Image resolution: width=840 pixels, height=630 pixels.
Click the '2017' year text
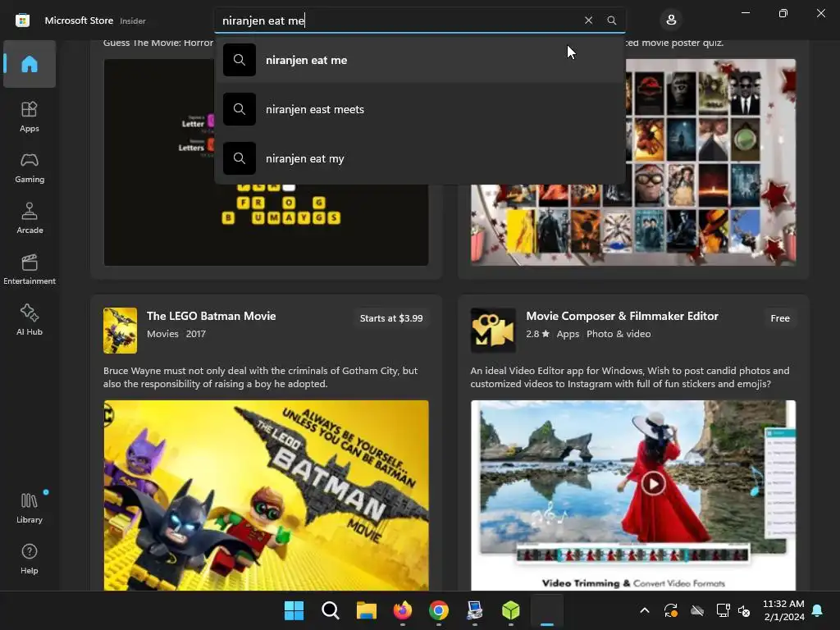coord(195,334)
